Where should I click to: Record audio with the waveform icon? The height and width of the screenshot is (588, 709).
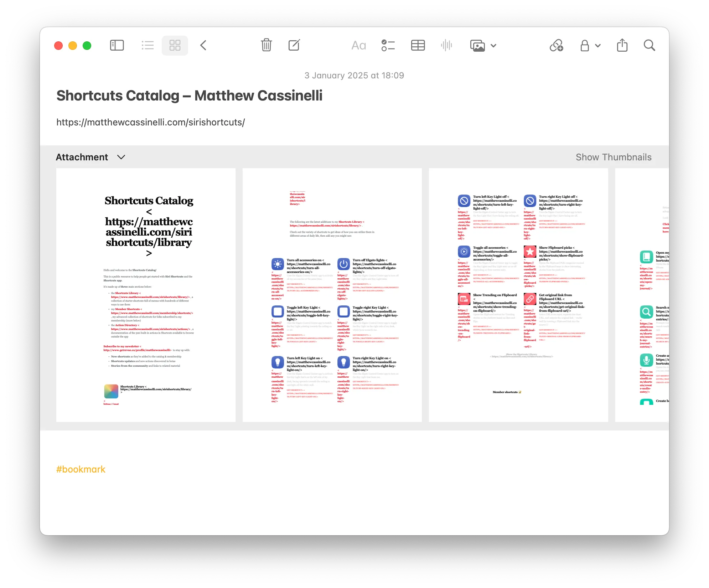(x=446, y=46)
